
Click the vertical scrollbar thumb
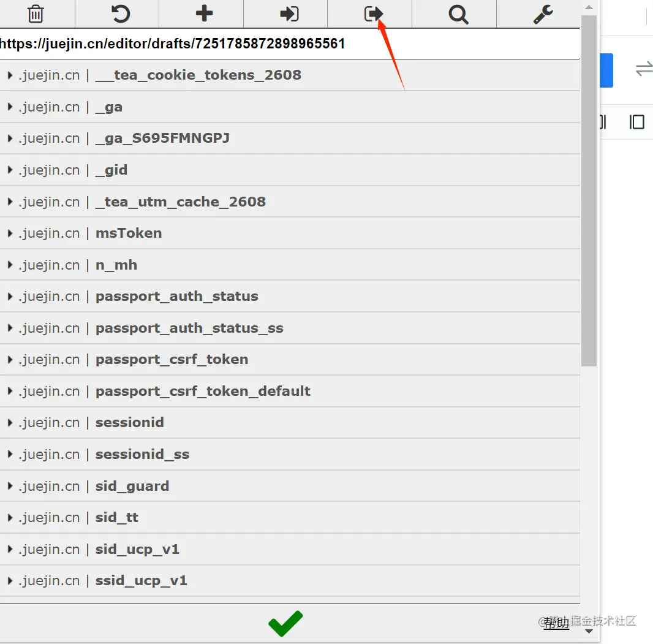click(589, 191)
